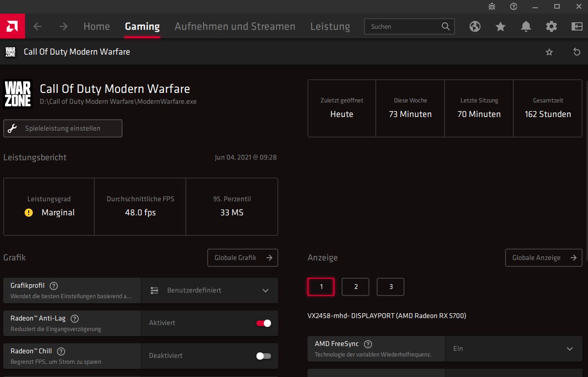Open help for Radeon Anti-Lag
Screen dimensions: 588x377
(x=75, y=319)
